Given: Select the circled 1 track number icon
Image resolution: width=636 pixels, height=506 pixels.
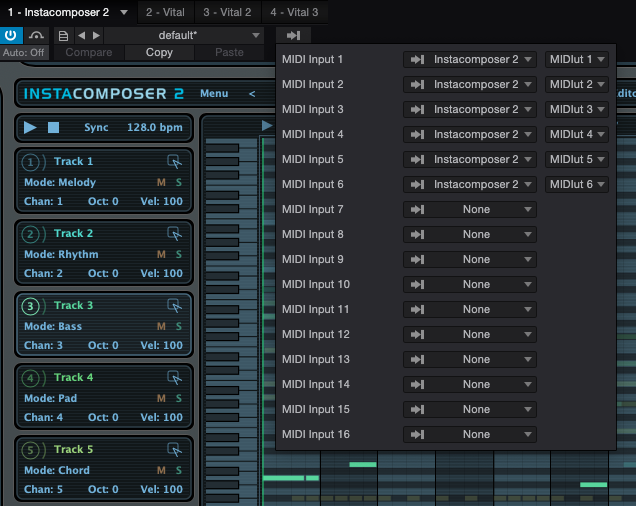Looking at the screenshot, I should [30, 162].
